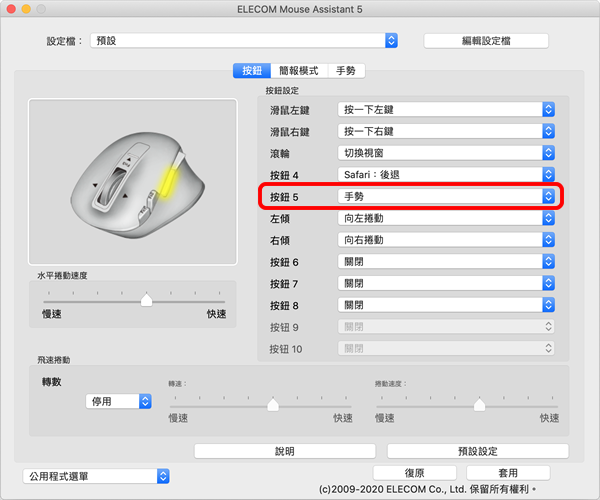The image size is (600, 500).
Task: Click the 說明 help button
Action: click(285, 451)
